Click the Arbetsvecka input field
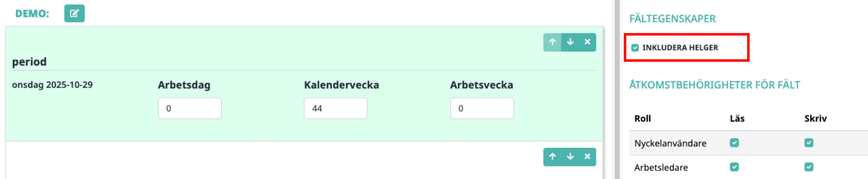The image size is (868, 179). [482, 108]
